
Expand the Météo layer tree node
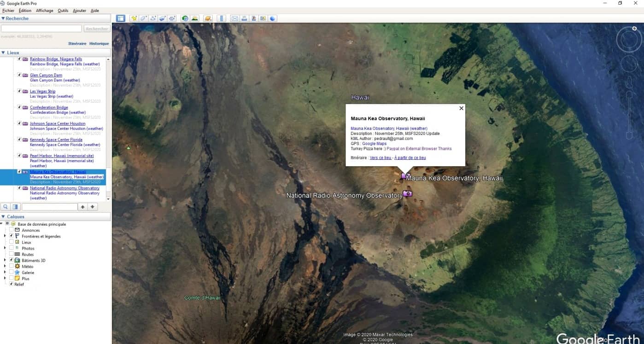[x=5, y=266]
